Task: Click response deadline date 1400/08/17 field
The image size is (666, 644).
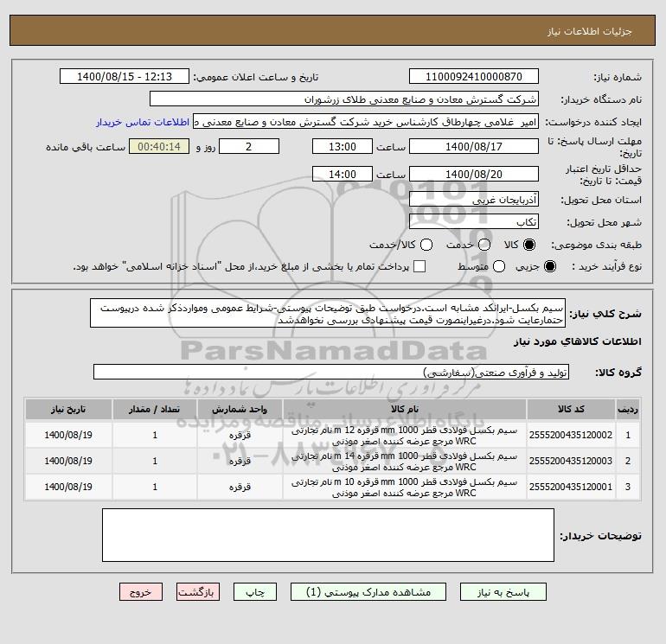Action: pyautogui.click(x=474, y=146)
